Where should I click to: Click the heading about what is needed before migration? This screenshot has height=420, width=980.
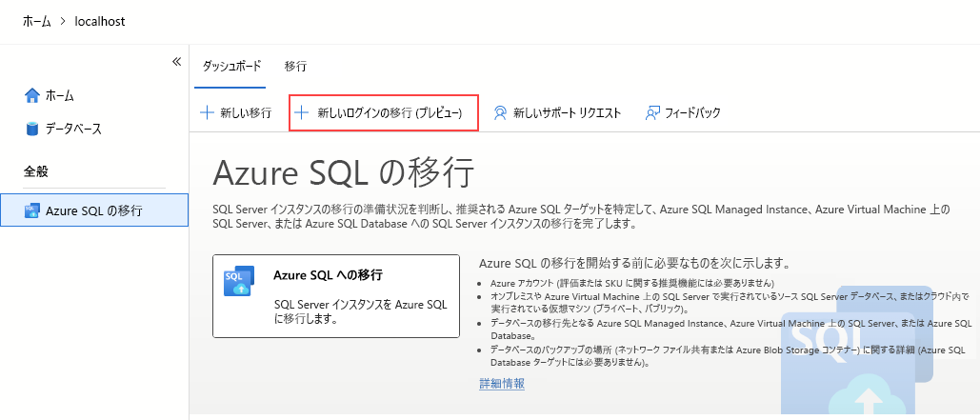click(635, 262)
